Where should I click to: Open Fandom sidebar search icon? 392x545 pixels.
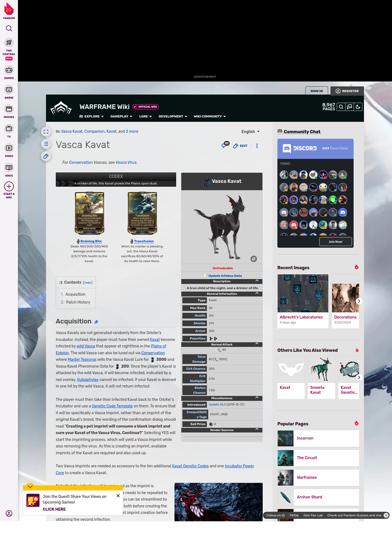tap(9, 28)
